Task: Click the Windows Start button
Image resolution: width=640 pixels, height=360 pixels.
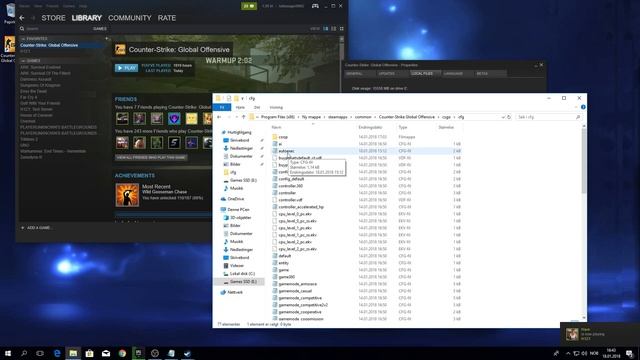Action: (8, 353)
